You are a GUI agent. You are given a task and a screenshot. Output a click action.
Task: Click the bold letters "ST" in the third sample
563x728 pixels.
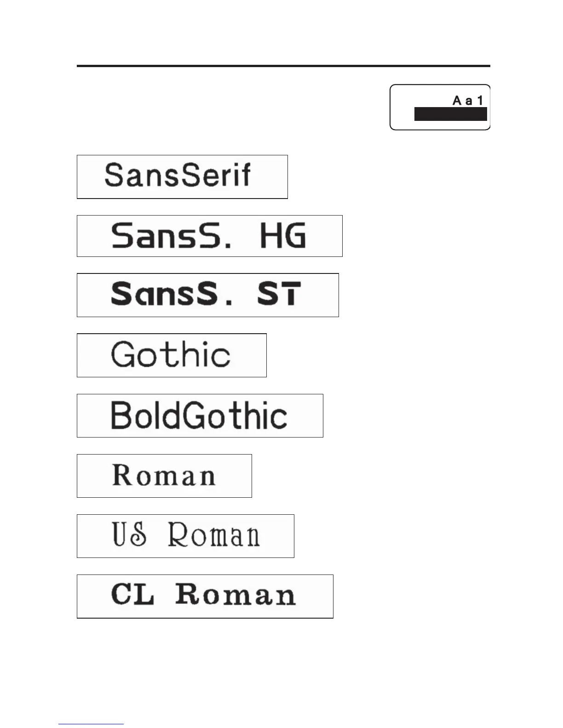point(279,294)
